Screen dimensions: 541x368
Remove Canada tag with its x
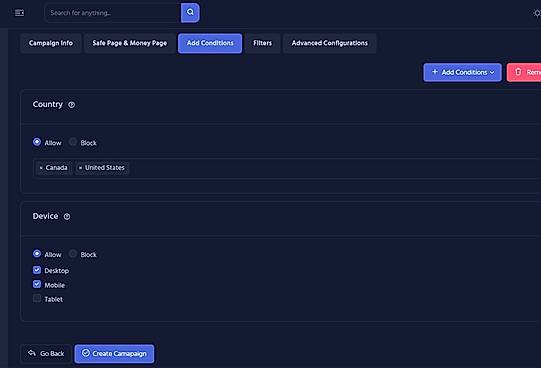pyautogui.click(x=41, y=168)
